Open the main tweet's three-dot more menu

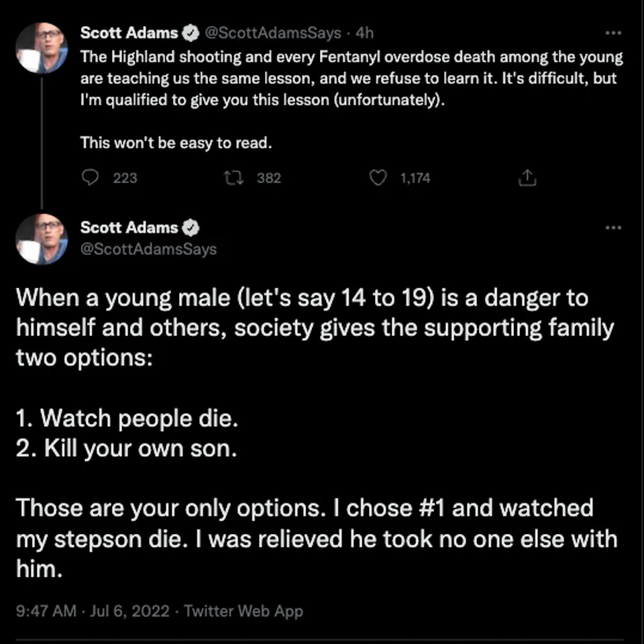(x=613, y=227)
